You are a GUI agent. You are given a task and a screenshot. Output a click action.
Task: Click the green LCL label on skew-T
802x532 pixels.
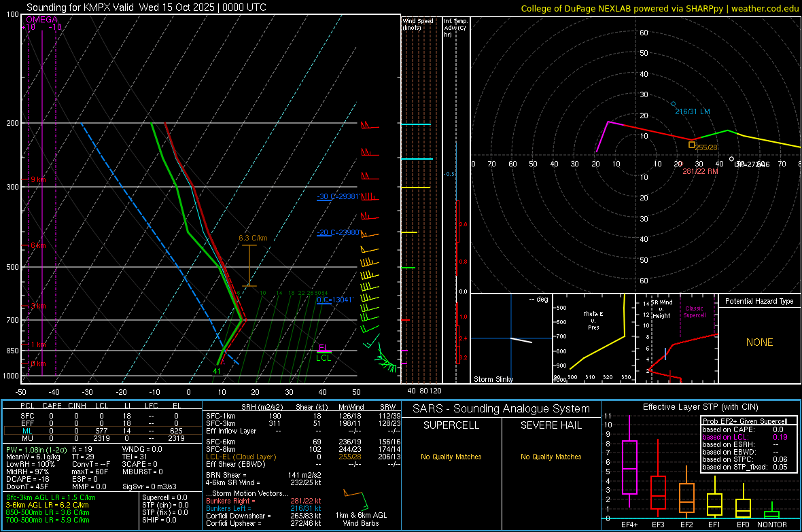[324, 358]
